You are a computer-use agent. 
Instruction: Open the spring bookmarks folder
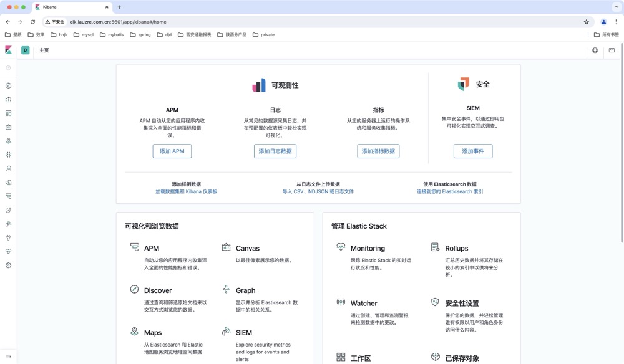[140, 35]
